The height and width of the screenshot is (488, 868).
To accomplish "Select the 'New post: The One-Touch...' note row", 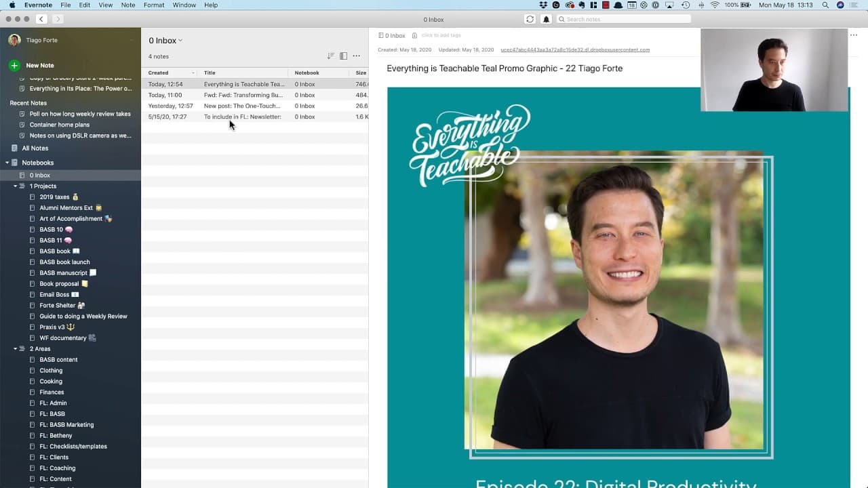I will 255,106.
